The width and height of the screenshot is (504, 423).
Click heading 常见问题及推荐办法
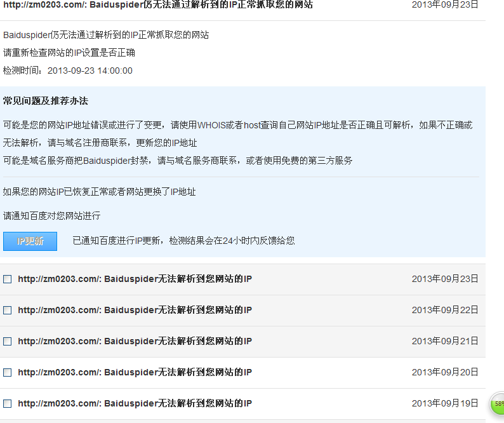(x=45, y=101)
